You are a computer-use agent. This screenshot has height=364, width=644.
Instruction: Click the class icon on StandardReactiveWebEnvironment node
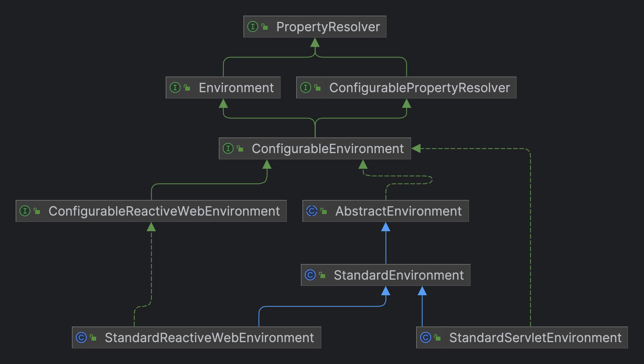click(81, 337)
